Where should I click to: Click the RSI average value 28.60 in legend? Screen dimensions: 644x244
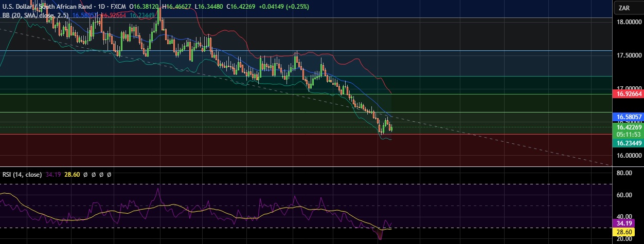tap(73, 175)
